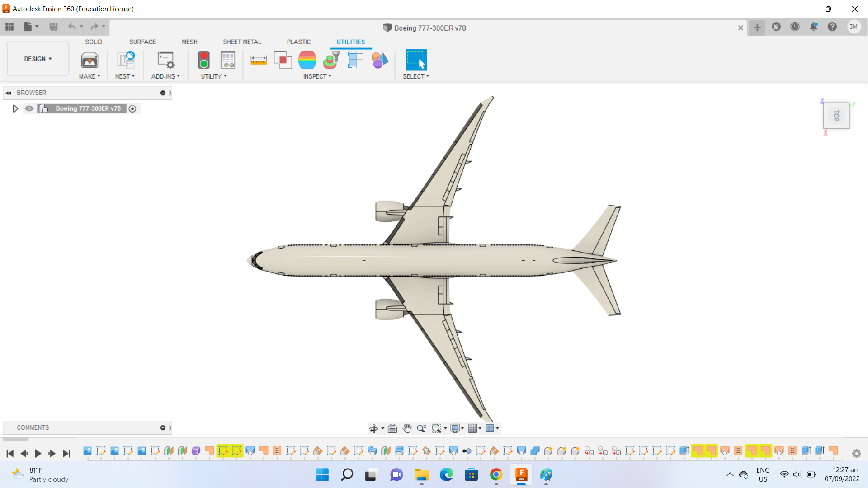Image resolution: width=868 pixels, height=488 pixels.
Task: Click the Pan hand tool
Action: pyautogui.click(x=407, y=428)
